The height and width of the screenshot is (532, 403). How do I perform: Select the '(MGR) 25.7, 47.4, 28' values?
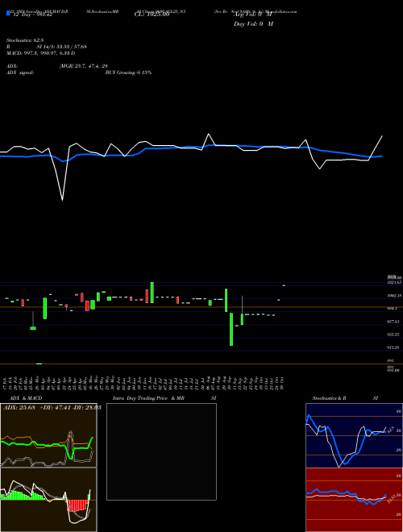83,66
